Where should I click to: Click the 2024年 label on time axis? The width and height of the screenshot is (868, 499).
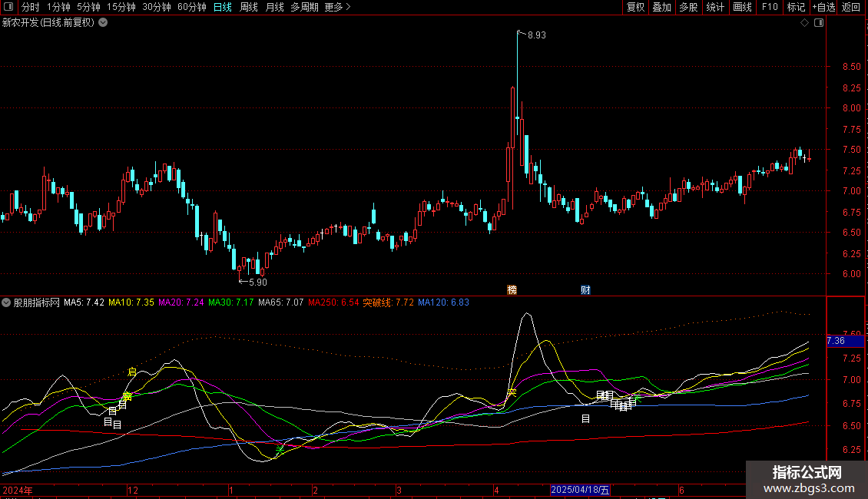coord(18,490)
